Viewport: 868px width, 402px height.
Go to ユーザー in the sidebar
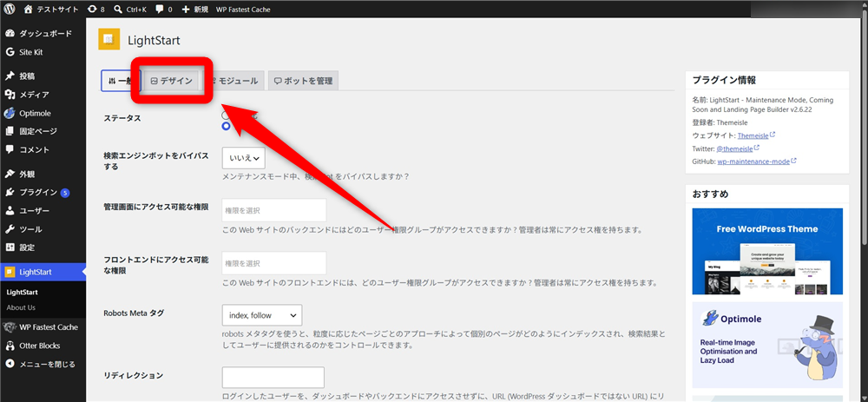43,211
